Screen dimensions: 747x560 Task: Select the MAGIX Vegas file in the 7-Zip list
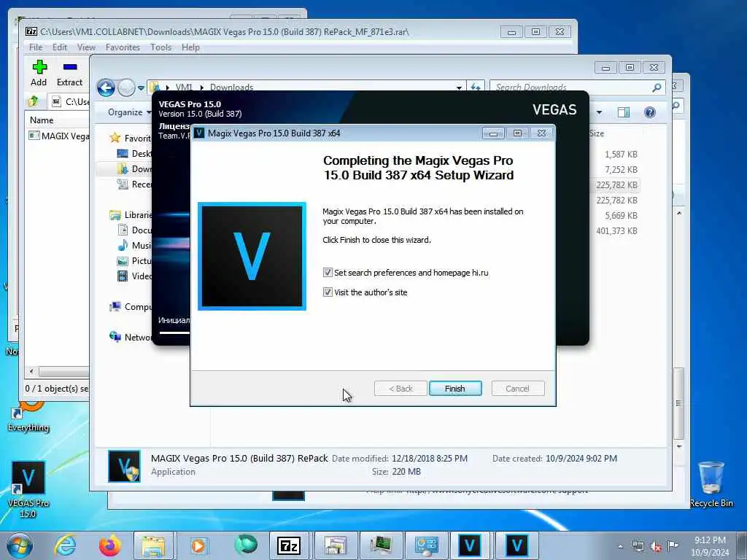pos(59,136)
